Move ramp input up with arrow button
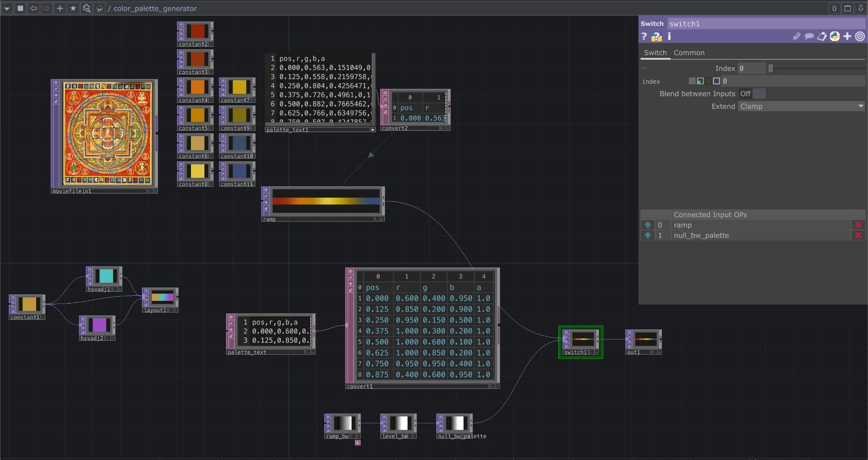This screenshot has height=460, width=868. (x=648, y=225)
